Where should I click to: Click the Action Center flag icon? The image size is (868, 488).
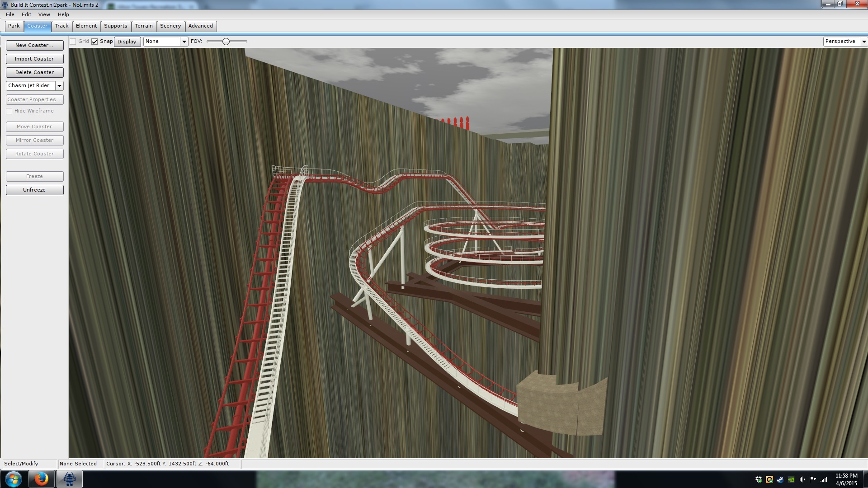pyautogui.click(x=813, y=479)
